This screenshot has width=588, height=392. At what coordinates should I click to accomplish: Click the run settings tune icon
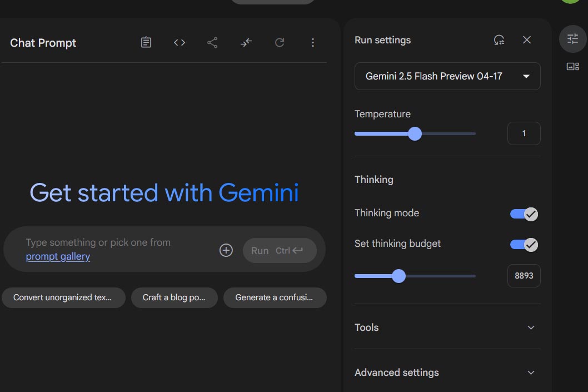click(572, 39)
